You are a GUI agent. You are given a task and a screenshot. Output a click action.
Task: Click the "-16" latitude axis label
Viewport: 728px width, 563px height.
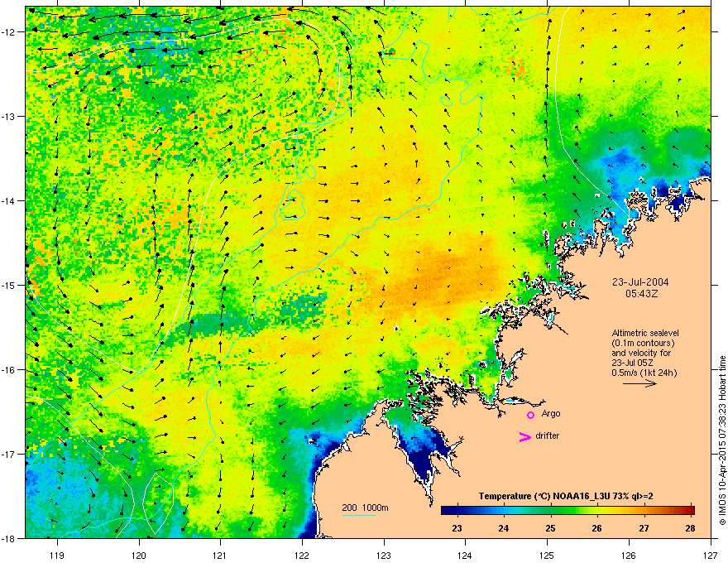(x=8, y=370)
